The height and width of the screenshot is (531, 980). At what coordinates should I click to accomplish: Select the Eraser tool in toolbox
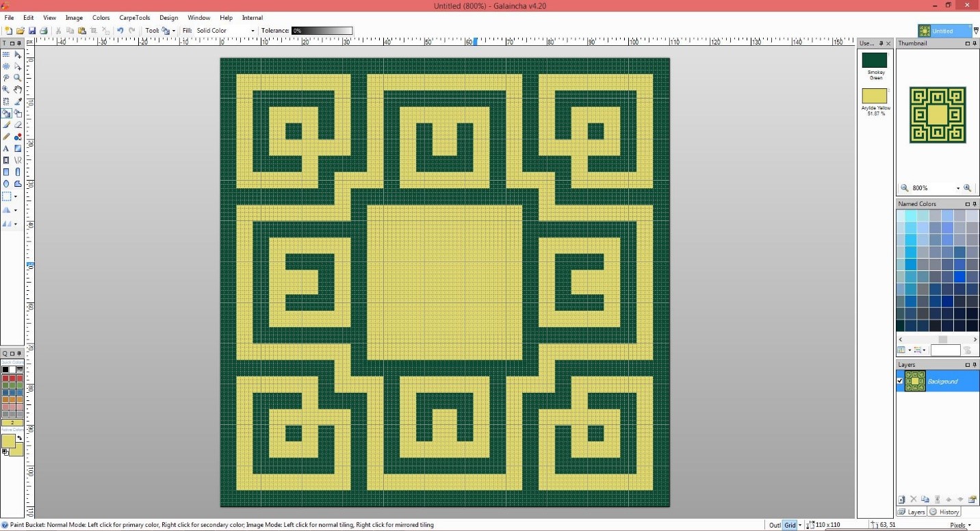click(x=18, y=125)
